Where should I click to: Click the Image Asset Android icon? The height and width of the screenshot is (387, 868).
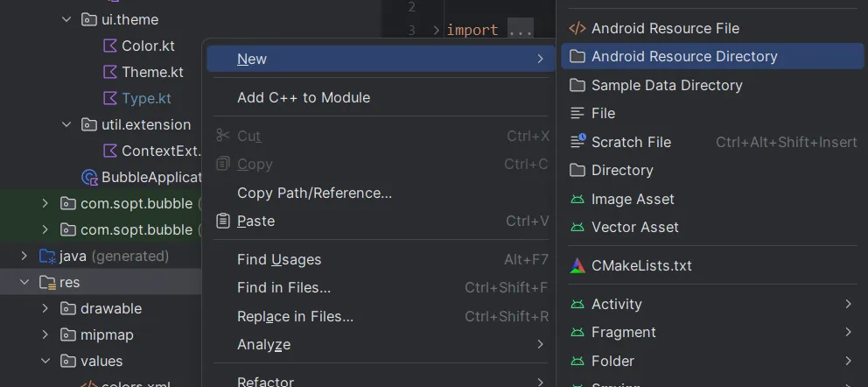coord(577,199)
